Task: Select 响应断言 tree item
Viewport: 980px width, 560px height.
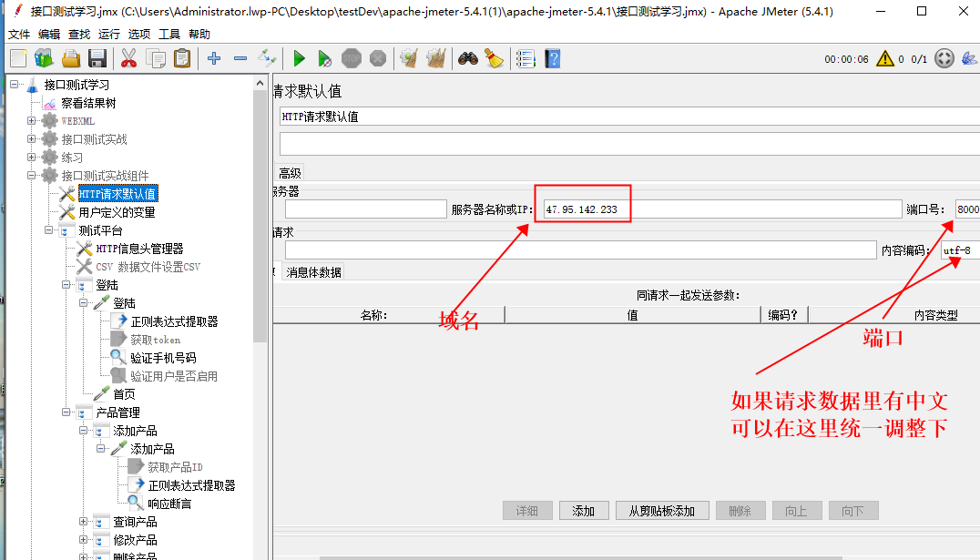Action: pos(169,504)
